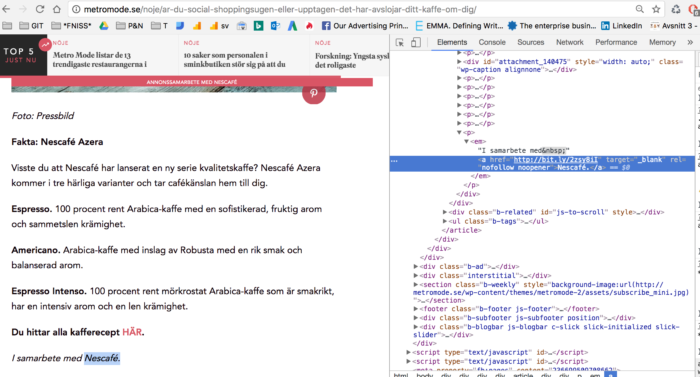Viewport: 700px width, 377px height.
Task: Click the zoom magnifier icon in address bar
Action: (640, 9)
